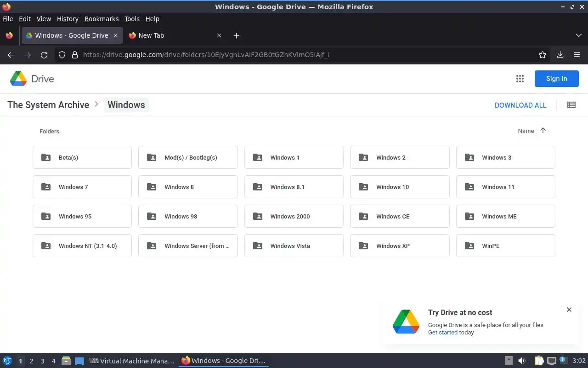Open the Windows 3 folder
This screenshot has height=368, width=588.
pyautogui.click(x=505, y=157)
